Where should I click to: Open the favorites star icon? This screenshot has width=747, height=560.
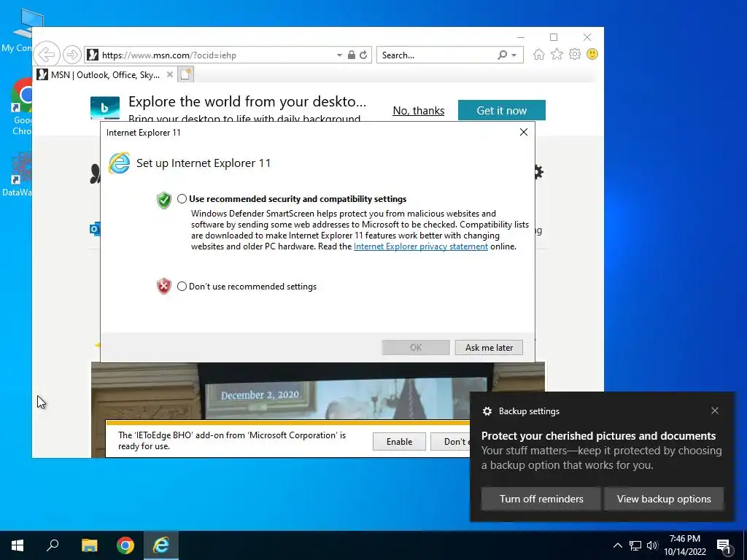[557, 54]
